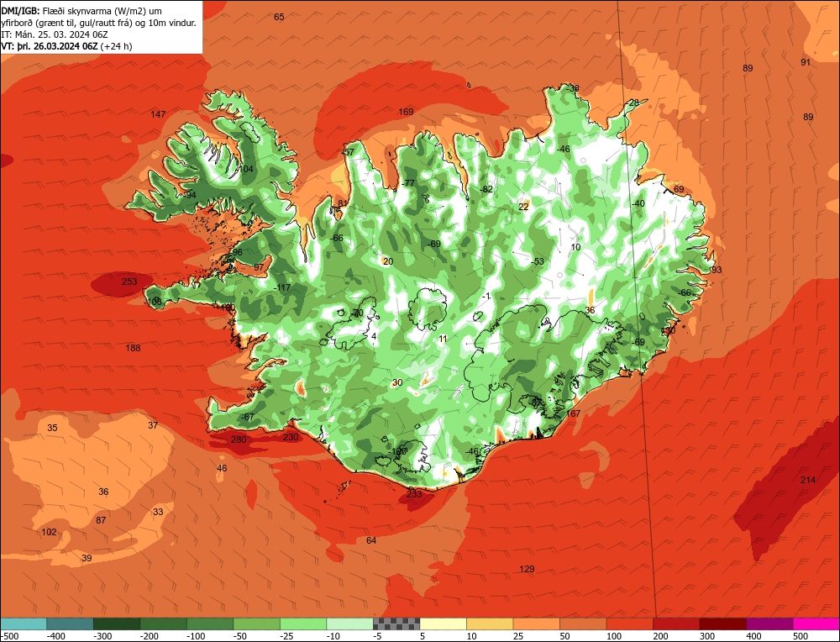Click the 233 value off the south coast
This screenshot has width=840, height=642.
[x=414, y=494]
